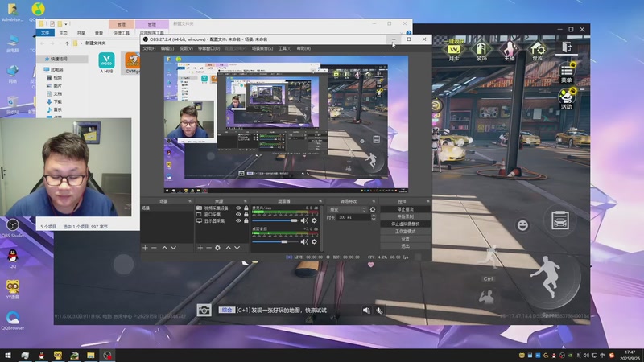Viewport: 644px width, 362px height.
Task: Click the 工作室模式 button
Action: point(406,232)
